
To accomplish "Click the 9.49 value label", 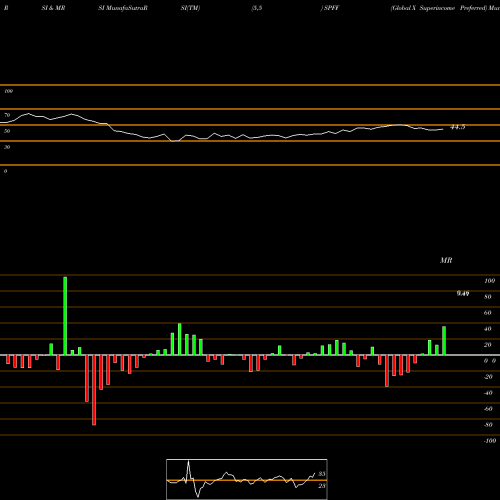I will click(463, 293).
